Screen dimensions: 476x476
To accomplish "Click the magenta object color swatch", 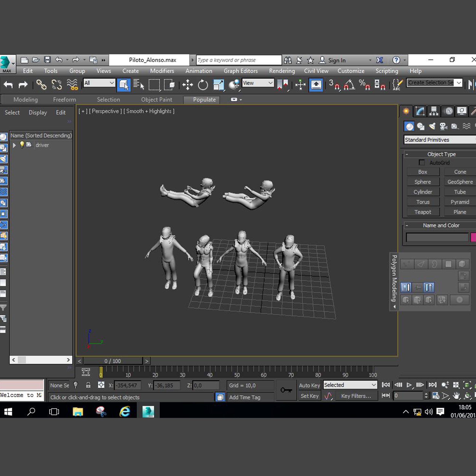I will (473, 237).
